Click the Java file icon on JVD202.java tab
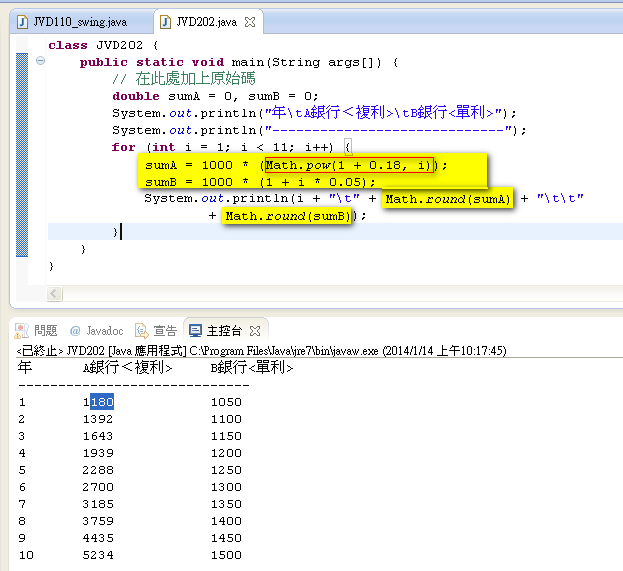This screenshot has height=571, width=623. tap(165, 22)
